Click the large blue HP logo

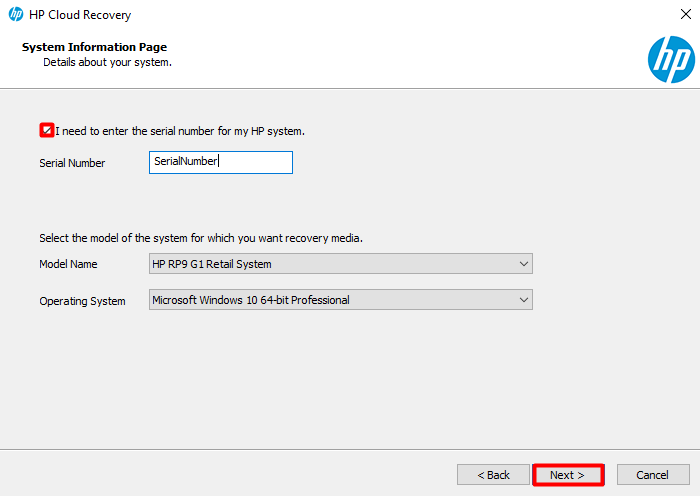coord(671,59)
